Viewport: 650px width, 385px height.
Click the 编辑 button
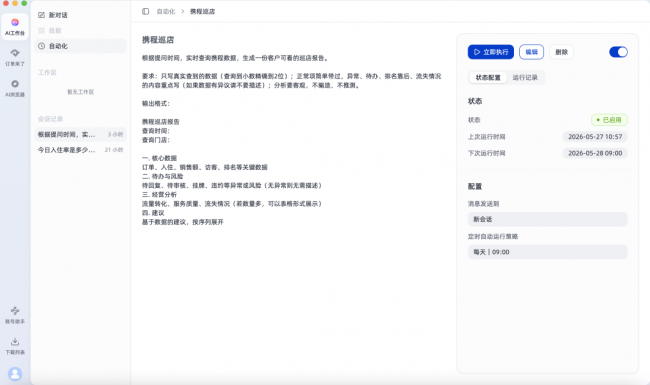point(531,52)
